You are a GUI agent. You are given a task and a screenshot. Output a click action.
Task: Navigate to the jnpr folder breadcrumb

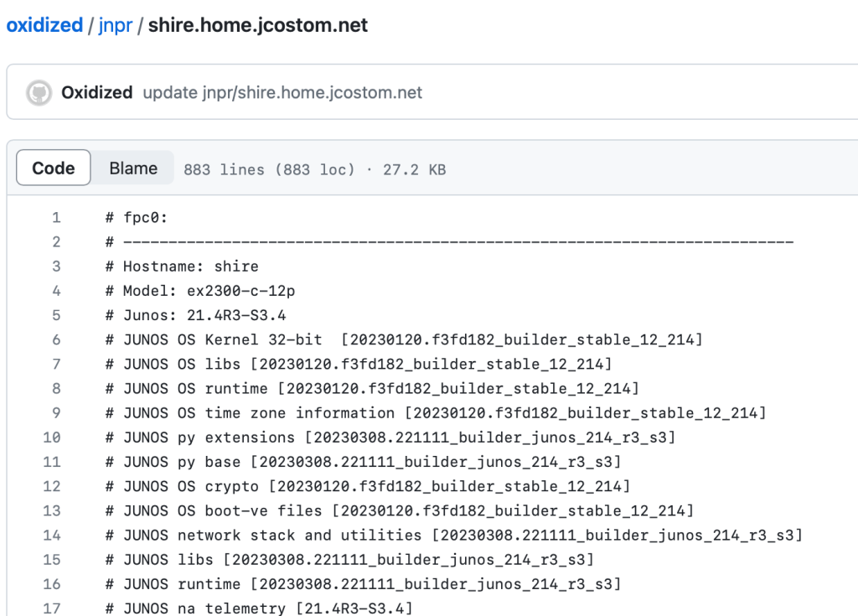point(116,24)
